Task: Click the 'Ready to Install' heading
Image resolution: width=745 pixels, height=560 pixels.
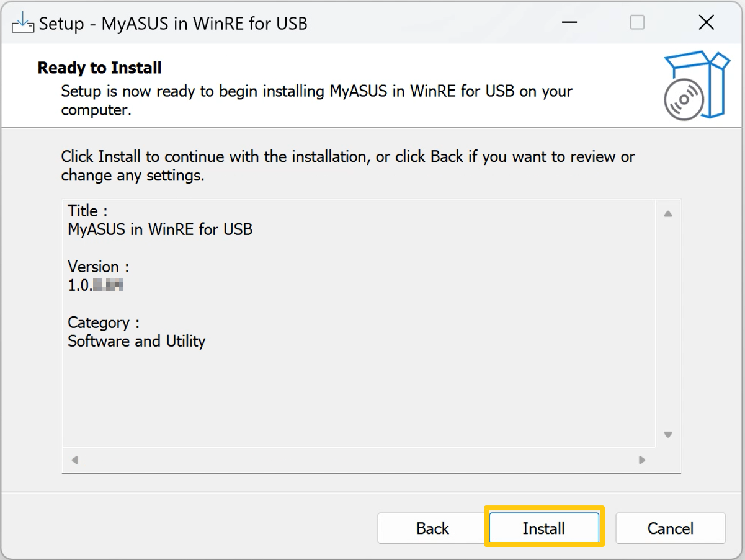Action: [99, 68]
